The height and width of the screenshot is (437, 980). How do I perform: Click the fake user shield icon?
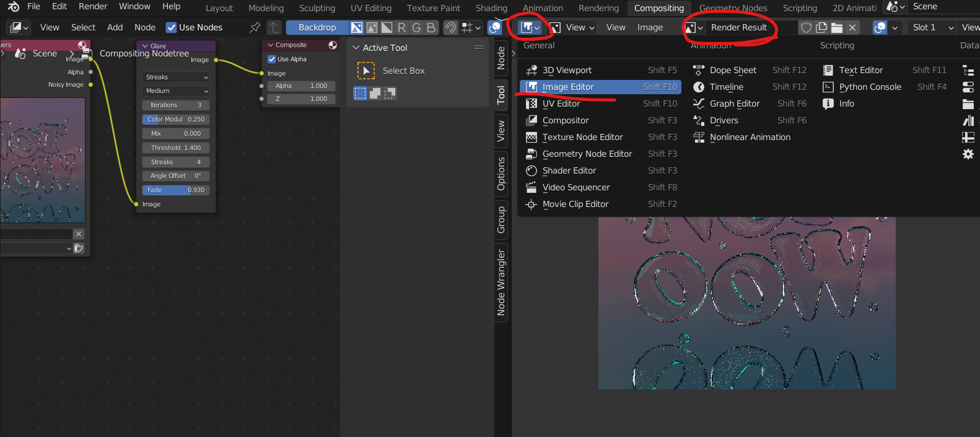pyautogui.click(x=806, y=27)
